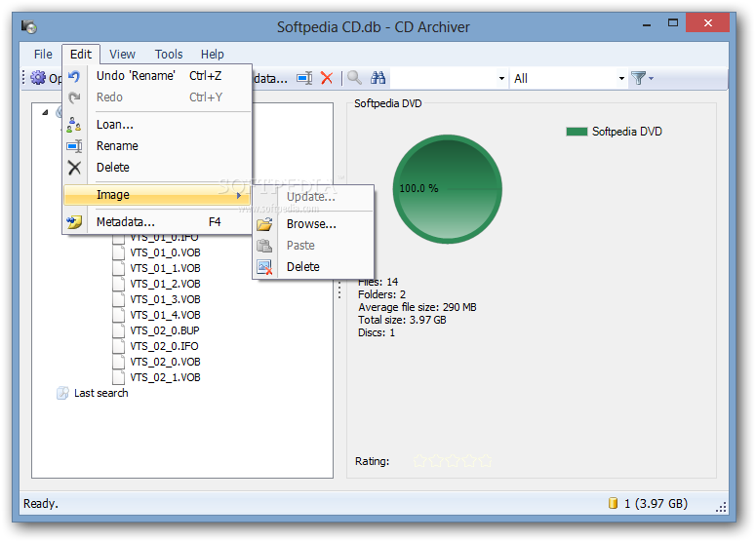Click the 'Average file size: 290 MB' text
Viewport: 756px width, 542px height.
(418, 307)
